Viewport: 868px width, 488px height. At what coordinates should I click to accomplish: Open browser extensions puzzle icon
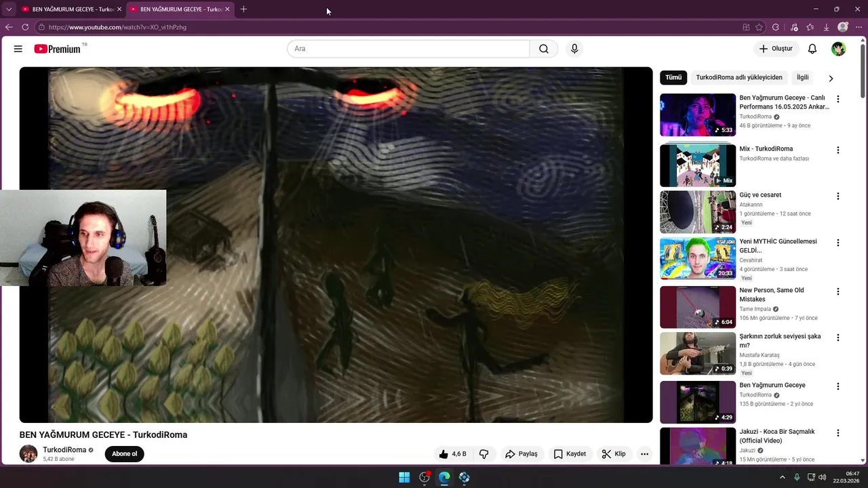coord(776,27)
